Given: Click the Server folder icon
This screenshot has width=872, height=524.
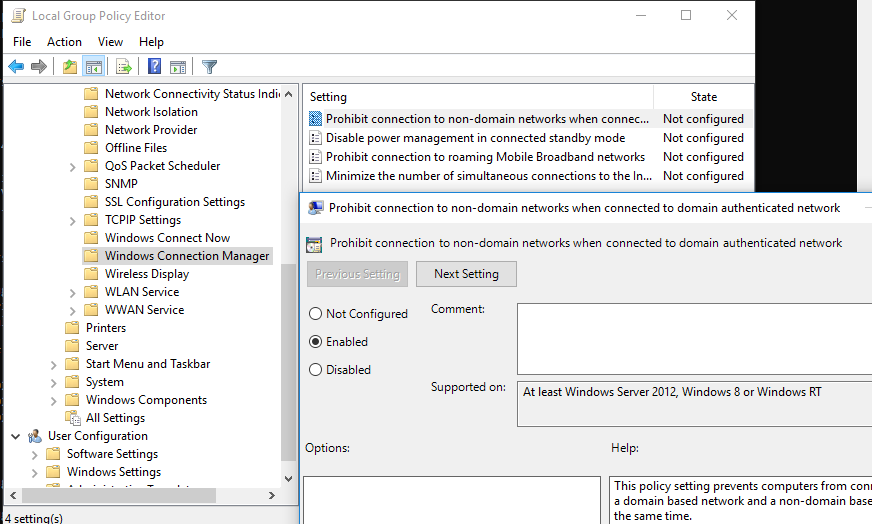Looking at the screenshot, I should (x=72, y=345).
